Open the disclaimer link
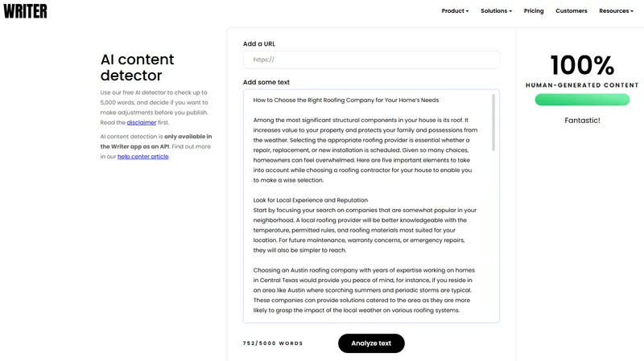 click(x=142, y=123)
